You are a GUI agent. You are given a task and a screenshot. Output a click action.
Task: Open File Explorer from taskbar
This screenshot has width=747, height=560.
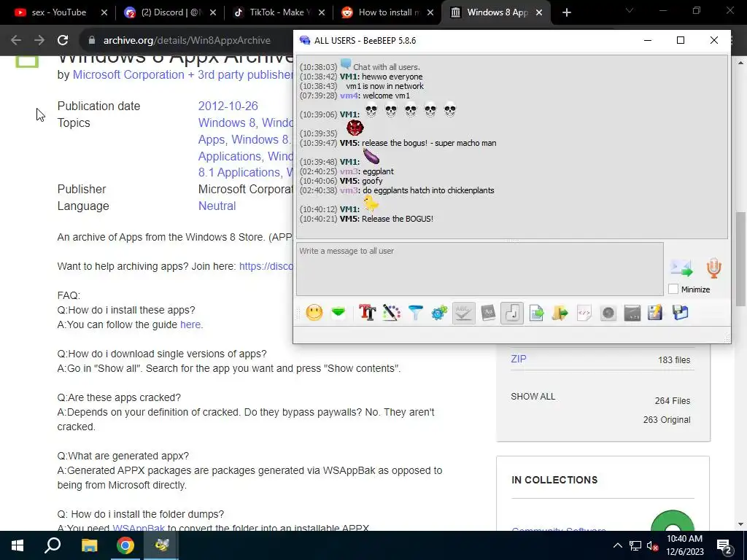(89, 545)
